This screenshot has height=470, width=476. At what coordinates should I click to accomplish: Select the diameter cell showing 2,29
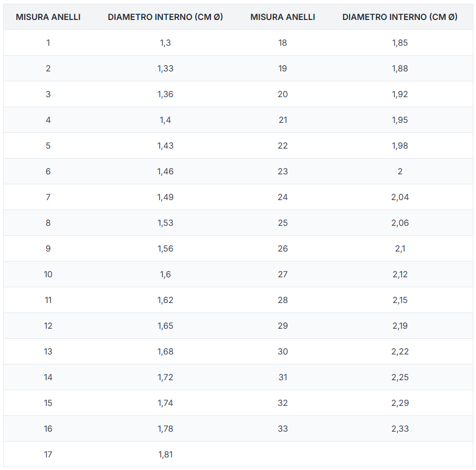pyautogui.click(x=400, y=403)
